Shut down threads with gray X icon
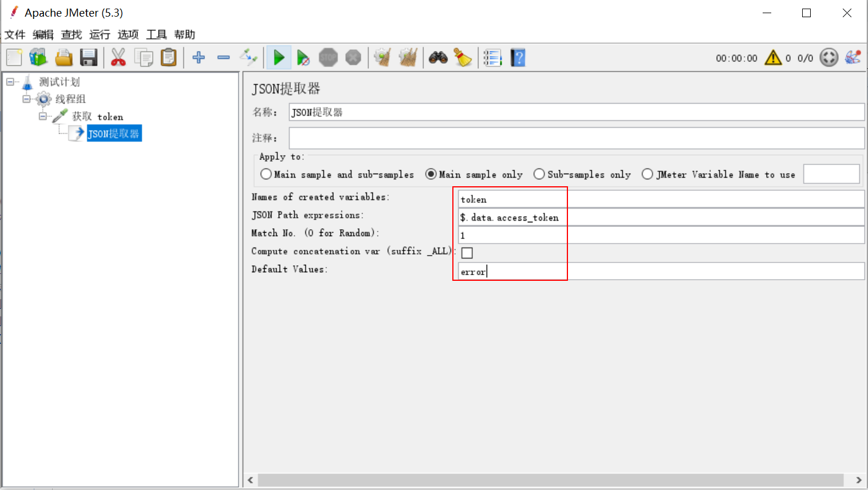Viewport: 868px width, 490px height. pos(353,57)
